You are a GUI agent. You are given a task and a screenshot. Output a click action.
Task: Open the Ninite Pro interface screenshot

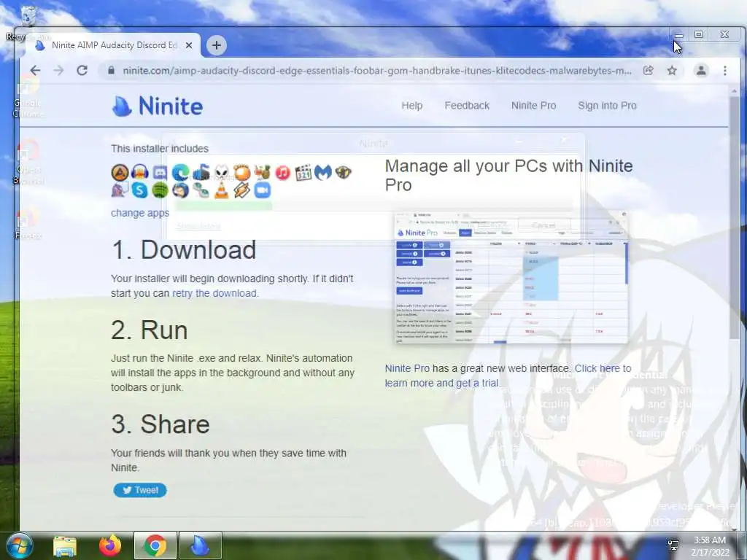click(x=511, y=278)
